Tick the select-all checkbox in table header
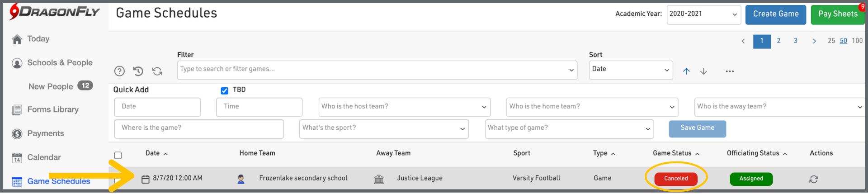868x194 pixels. pyautogui.click(x=118, y=155)
